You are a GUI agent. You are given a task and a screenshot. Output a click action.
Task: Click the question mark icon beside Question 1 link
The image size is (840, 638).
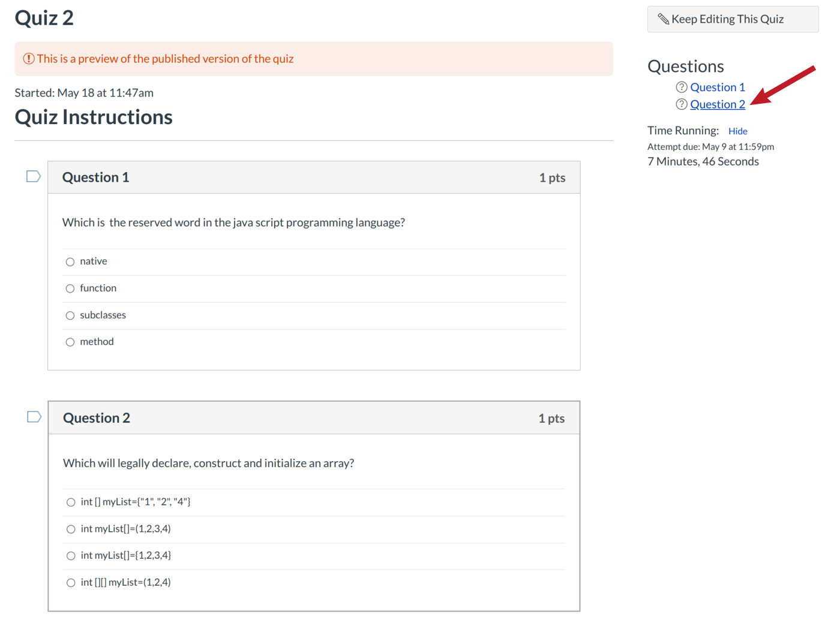coord(681,87)
